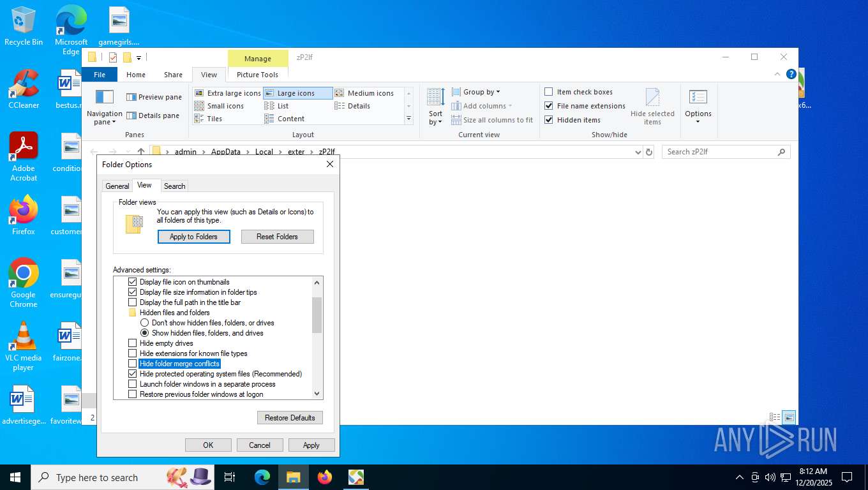Choose Large icons layout
This screenshot has height=490, width=868.
pyautogui.click(x=298, y=93)
